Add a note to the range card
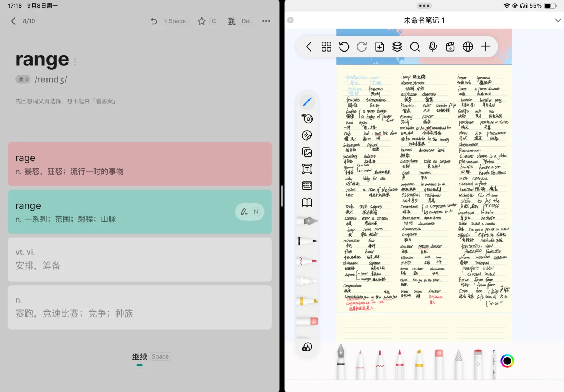This screenshot has height=392, width=564. coord(250,212)
